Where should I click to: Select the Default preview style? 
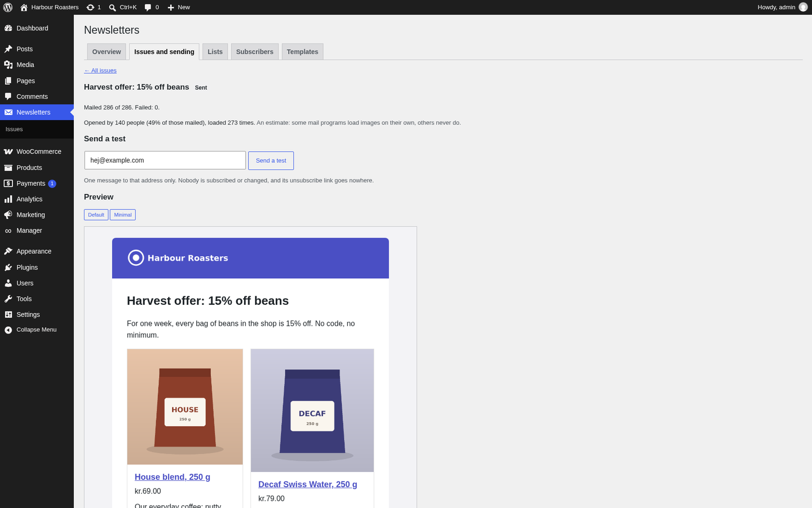point(96,215)
